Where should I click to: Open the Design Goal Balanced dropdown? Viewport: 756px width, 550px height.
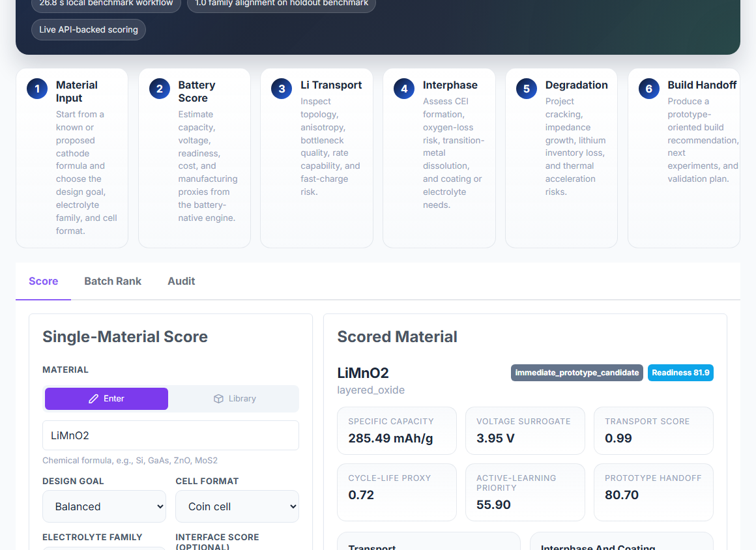(104, 506)
